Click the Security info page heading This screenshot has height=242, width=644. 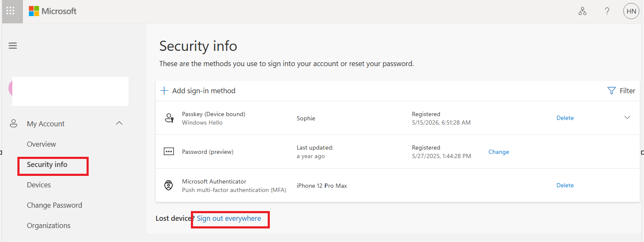[x=198, y=46]
